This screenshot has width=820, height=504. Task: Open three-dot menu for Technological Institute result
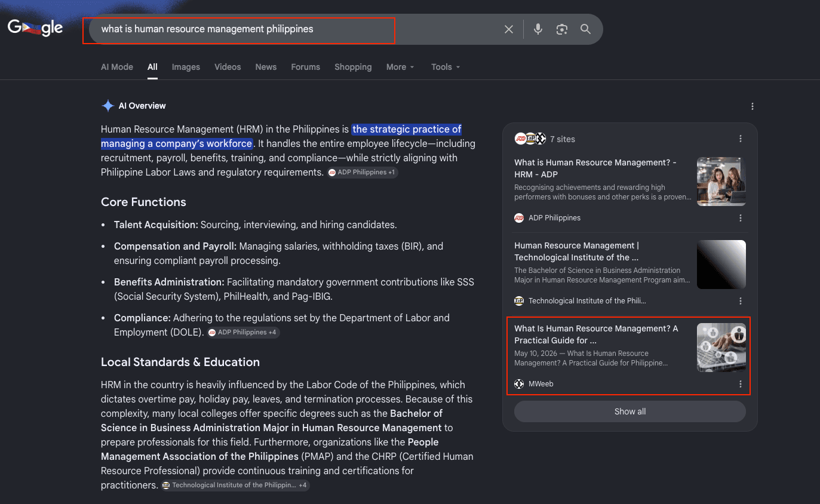point(741,301)
